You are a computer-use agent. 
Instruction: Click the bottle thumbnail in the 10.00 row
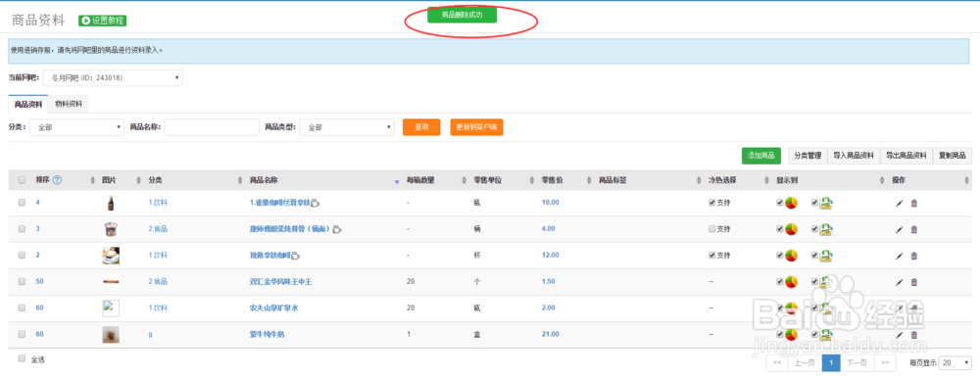click(111, 203)
